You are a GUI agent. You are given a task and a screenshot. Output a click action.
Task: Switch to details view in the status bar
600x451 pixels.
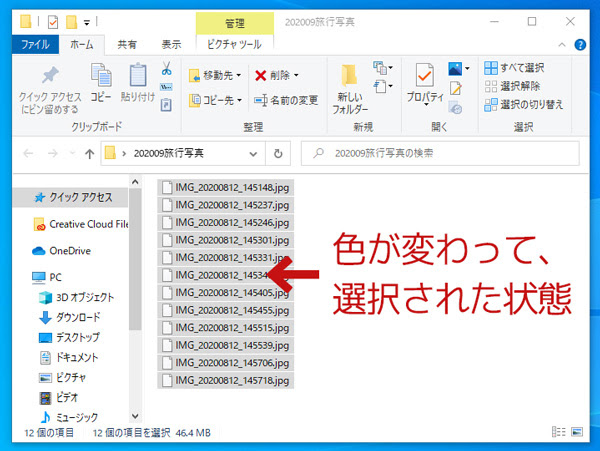[559, 432]
